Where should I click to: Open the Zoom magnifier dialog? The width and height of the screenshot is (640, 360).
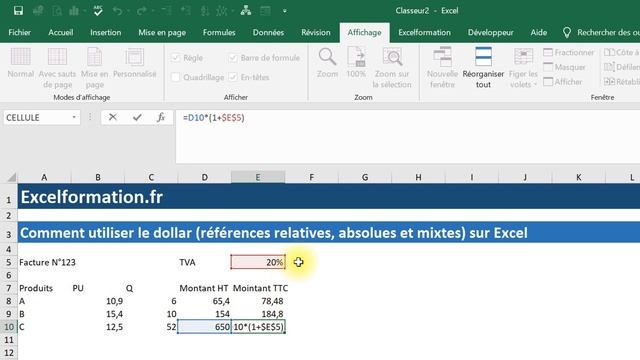pos(327,63)
